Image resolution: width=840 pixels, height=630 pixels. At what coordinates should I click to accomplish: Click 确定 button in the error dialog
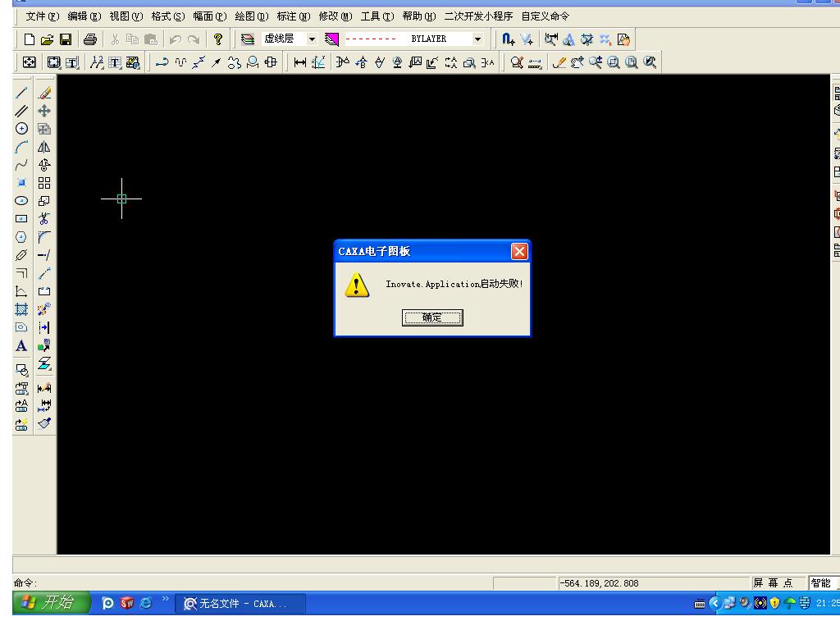(x=432, y=317)
